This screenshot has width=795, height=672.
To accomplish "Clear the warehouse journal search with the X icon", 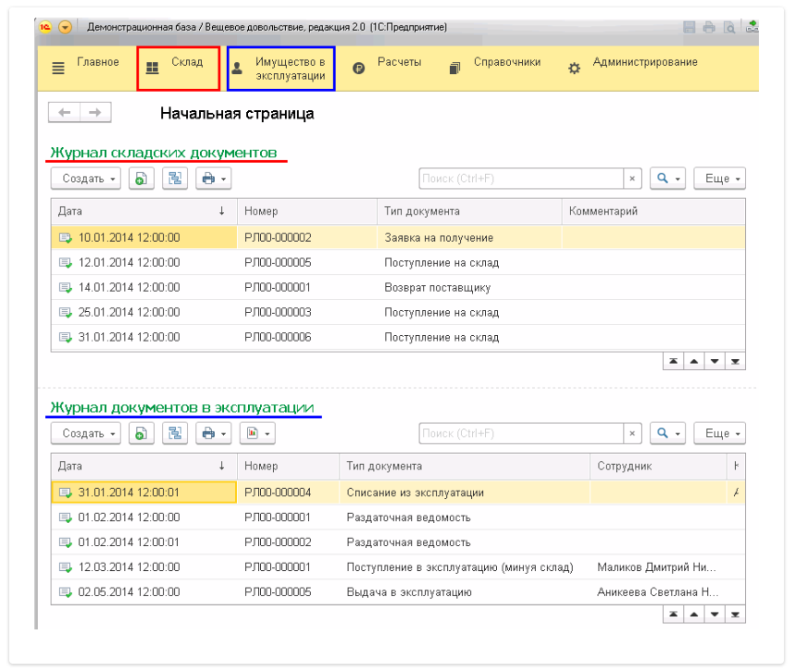I will (632, 179).
